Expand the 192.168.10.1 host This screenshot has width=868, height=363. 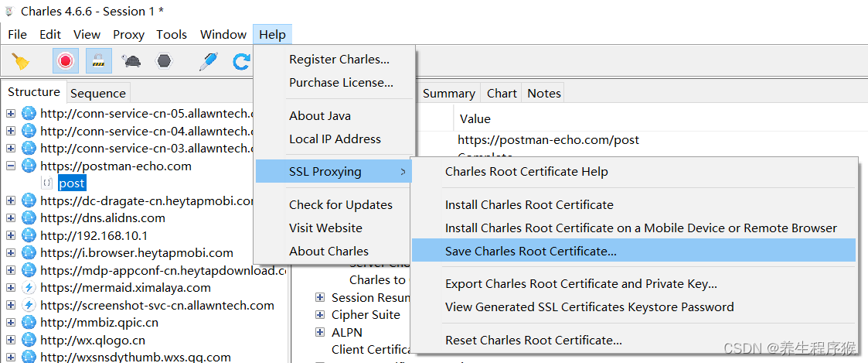(11, 235)
